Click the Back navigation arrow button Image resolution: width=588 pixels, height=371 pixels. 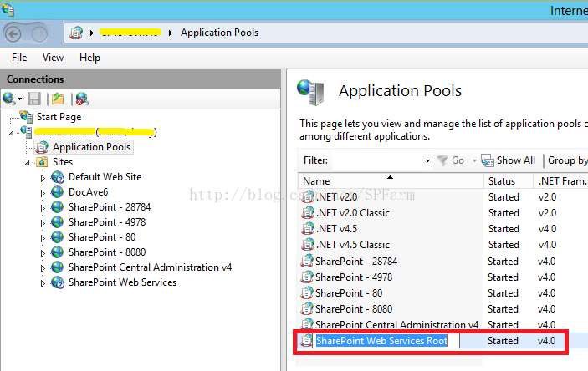pos(13,34)
